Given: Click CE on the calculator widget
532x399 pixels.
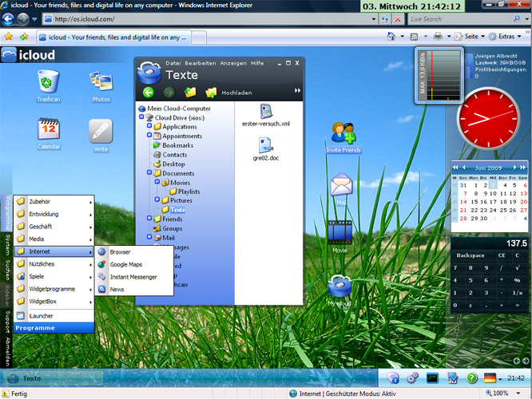Looking at the screenshot, I should tap(502, 255).
